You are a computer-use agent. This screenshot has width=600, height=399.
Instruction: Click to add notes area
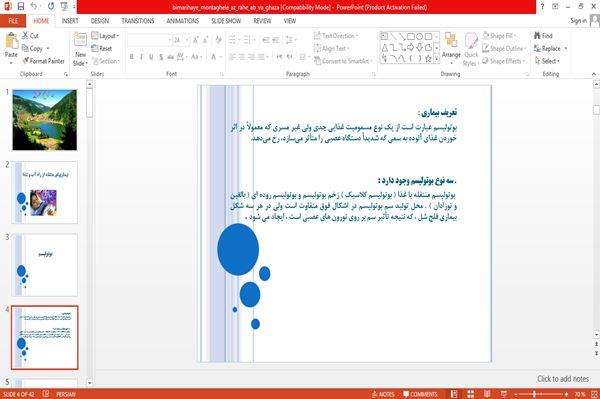[562, 379]
